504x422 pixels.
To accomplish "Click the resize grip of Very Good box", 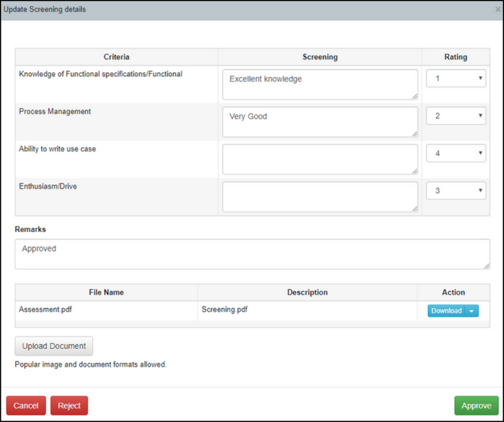I will 414,133.
